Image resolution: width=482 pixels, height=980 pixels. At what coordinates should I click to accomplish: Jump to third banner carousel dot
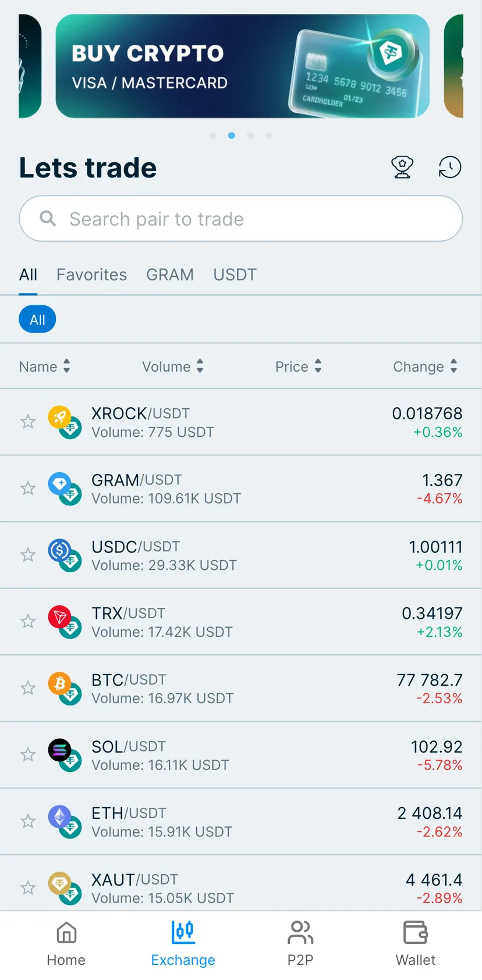coord(250,136)
